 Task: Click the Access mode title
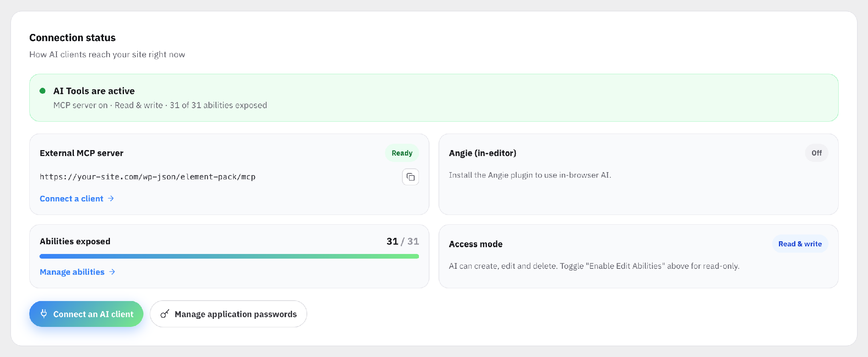pos(476,244)
